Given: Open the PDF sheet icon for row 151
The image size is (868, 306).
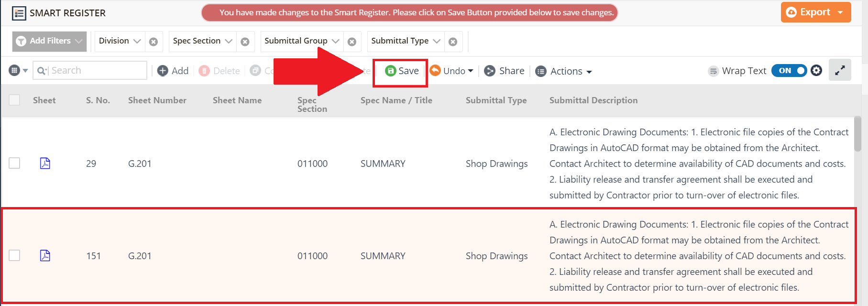Looking at the screenshot, I should click(x=45, y=256).
